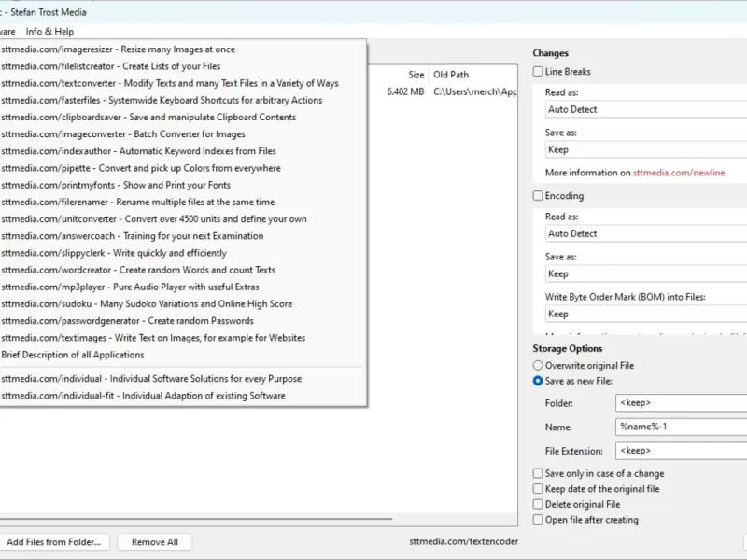Viewport: 747px width, 560px height.
Task: Enable the Line Breaks checkbox
Action: coord(538,72)
